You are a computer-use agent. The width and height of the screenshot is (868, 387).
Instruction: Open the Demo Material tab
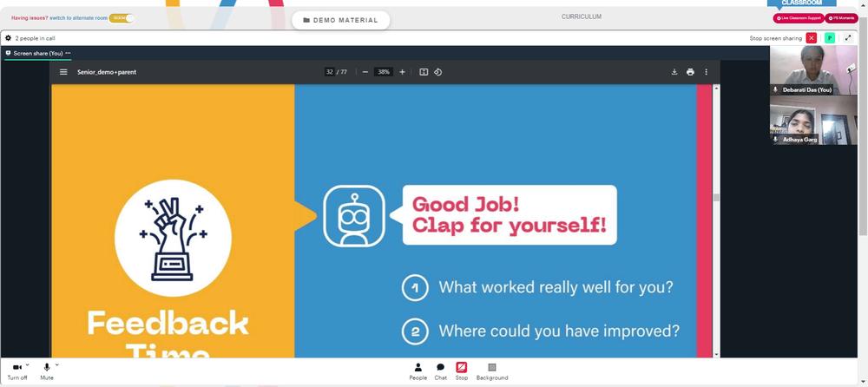pos(341,20)
